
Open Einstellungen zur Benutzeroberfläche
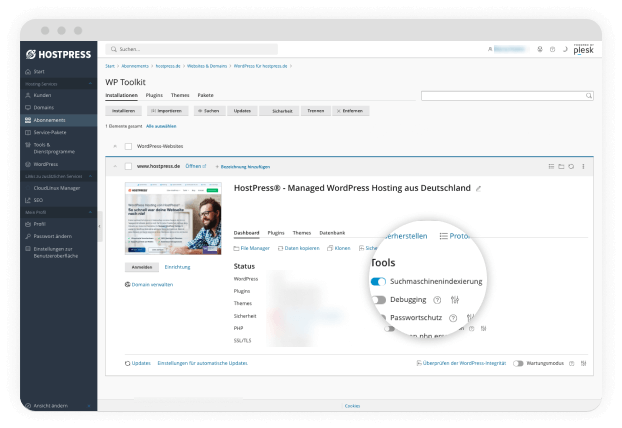point(56,252)
